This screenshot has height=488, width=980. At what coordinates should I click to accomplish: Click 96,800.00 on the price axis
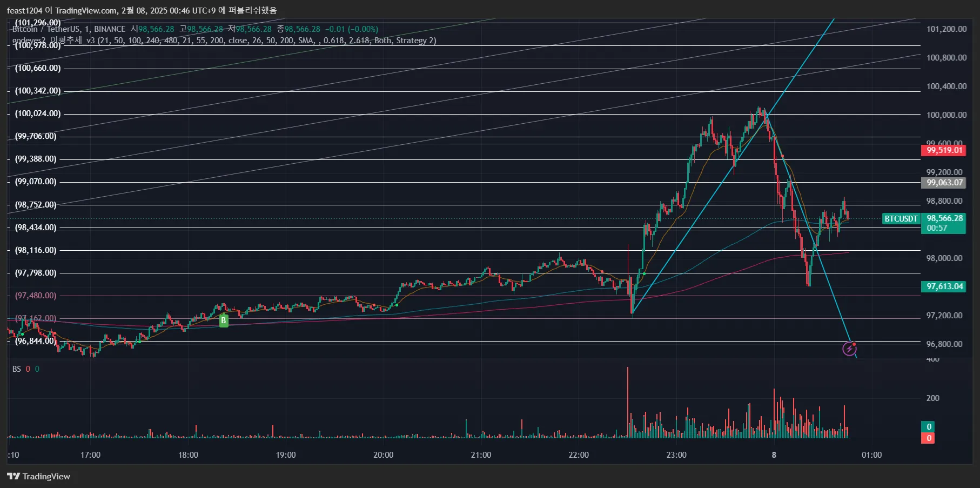click(944, 344)
